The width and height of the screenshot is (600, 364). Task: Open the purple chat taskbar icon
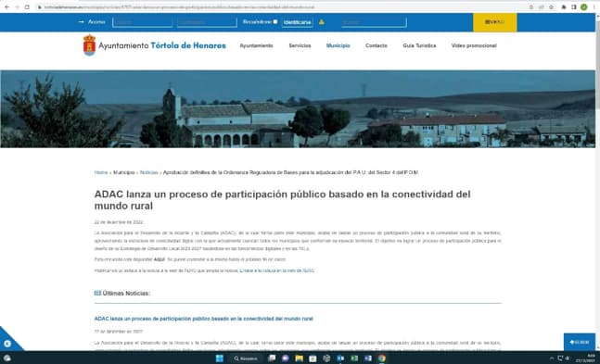tap(285, 358)
